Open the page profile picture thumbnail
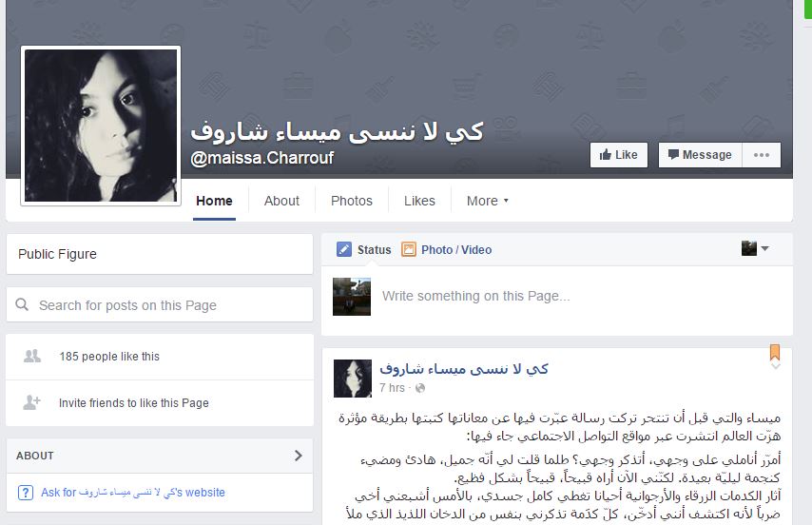Viewport: 812px width, 525px height. click(x=101, y=126)
